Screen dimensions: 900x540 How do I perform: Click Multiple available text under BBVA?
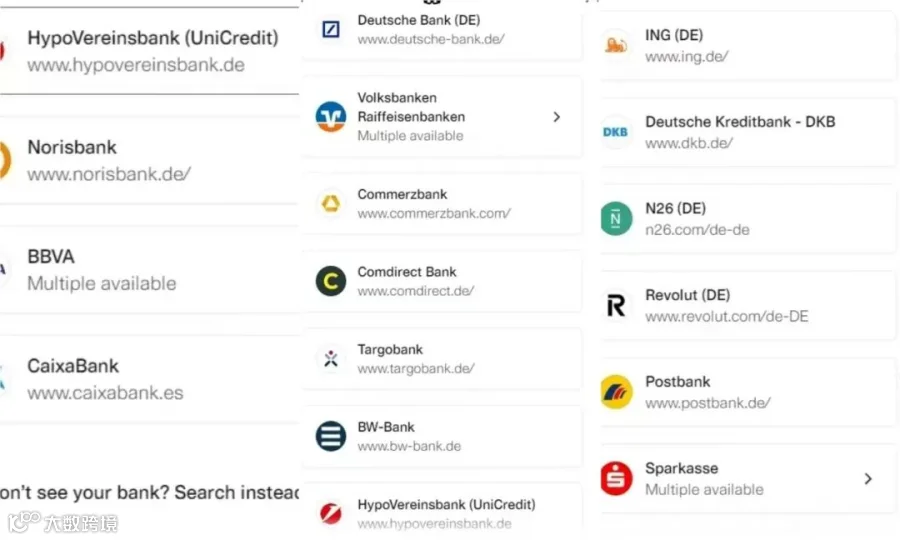click(x=102, y=283)
